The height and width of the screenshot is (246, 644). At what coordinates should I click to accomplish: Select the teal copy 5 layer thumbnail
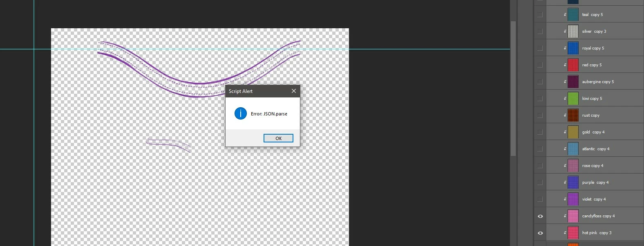click(x=573, y=14)
